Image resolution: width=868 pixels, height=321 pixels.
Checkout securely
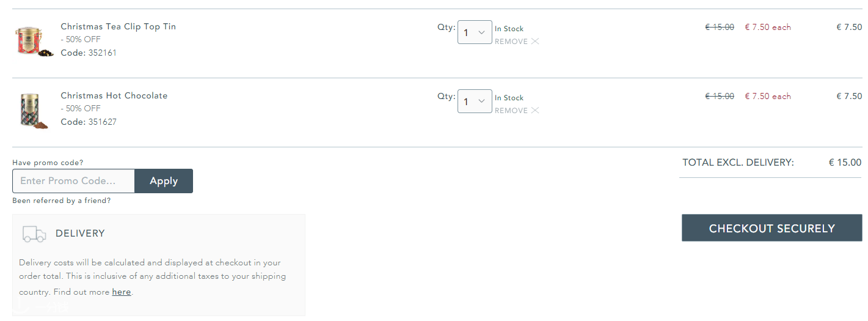[772, 228]
